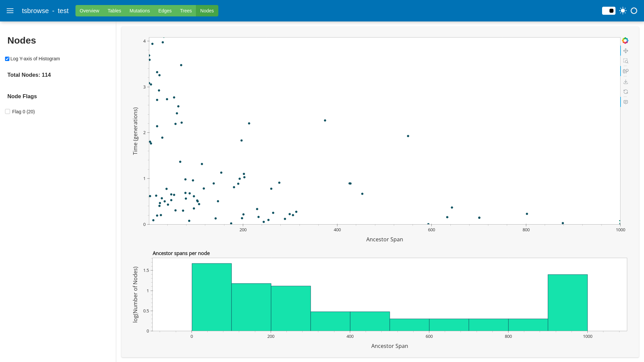Image resolution: width=644 pixels, height=362 pixels.
Task: Click the tallest histogram bar
Action: pyautogui.click(x=212, y=297)
